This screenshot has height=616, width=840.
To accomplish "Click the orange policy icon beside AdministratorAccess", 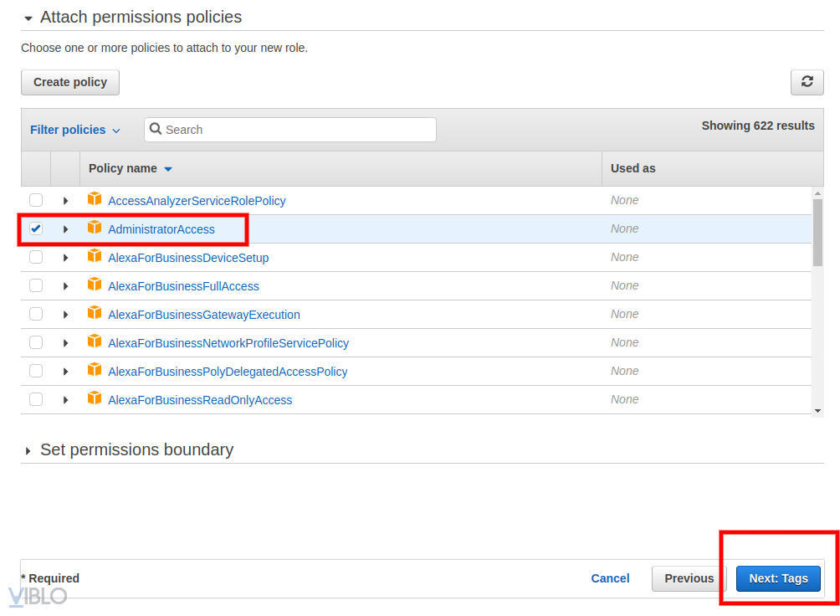I will pos(95,228).
